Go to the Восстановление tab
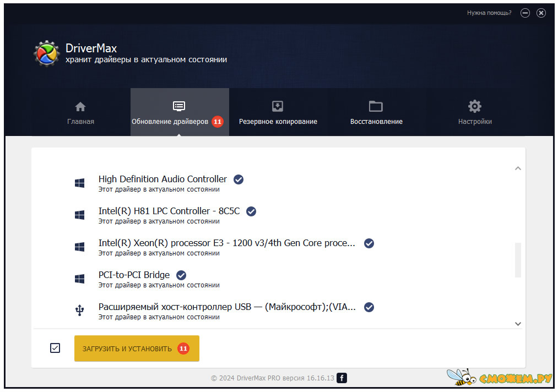Screen dimensions: 558x392 377,112
